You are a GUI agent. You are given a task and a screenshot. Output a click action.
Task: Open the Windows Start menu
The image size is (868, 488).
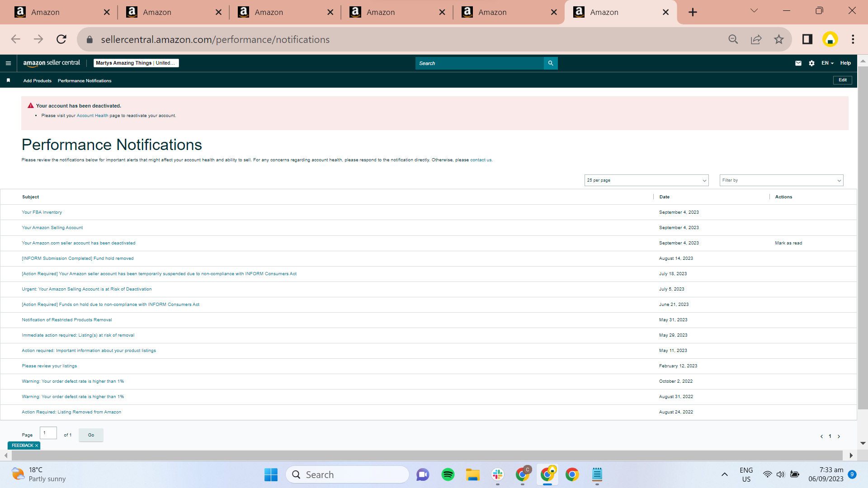pyautogui.click(x=271, y=474)
